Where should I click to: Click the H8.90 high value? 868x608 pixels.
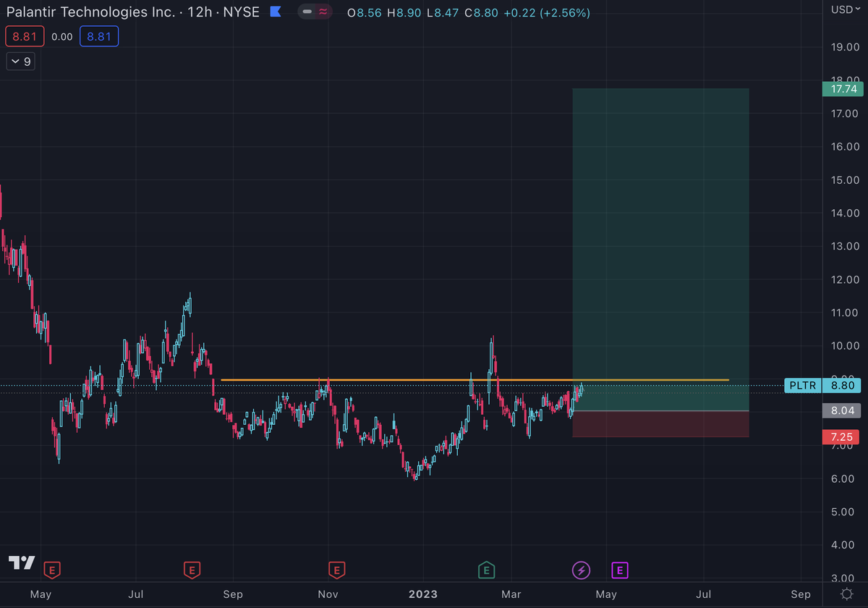click(405, 13)
